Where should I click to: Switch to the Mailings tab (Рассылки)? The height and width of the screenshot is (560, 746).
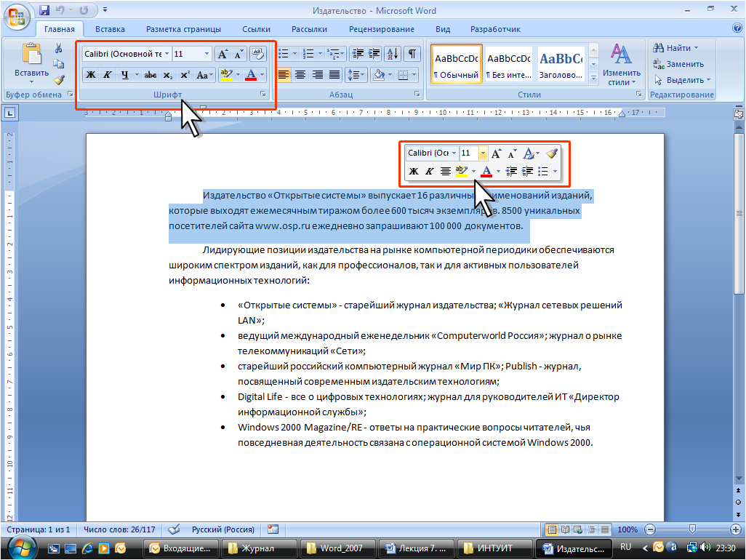(x=309, y=29)
